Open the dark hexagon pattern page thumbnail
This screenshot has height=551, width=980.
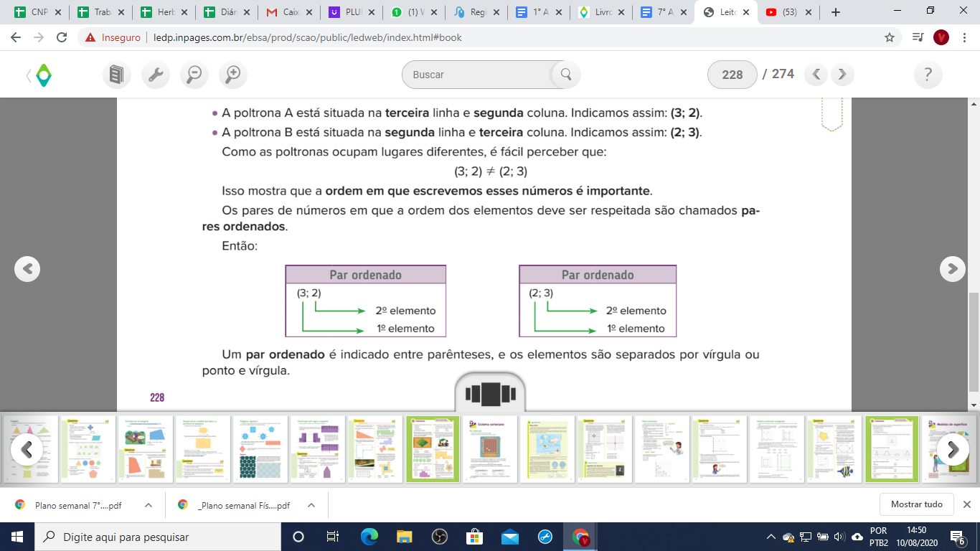260,449
